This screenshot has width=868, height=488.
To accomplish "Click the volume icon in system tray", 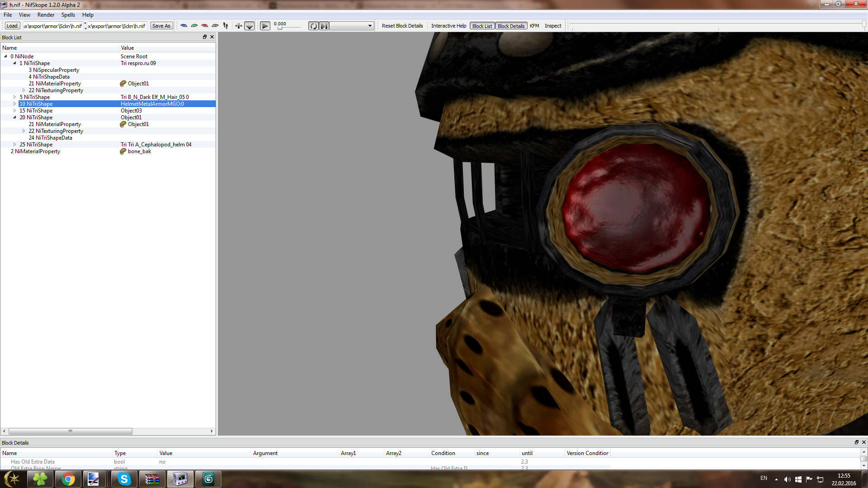I will [787, 479].
